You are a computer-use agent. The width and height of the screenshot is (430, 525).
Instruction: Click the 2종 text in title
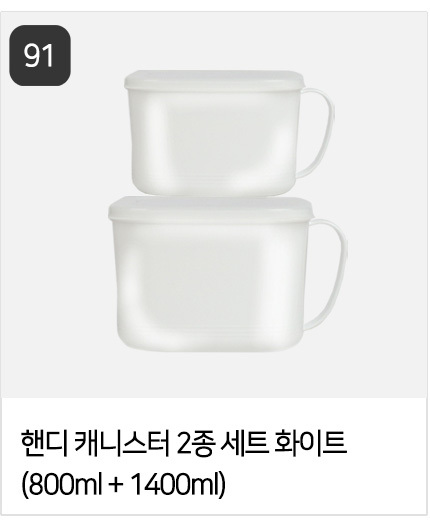[195, 445]
